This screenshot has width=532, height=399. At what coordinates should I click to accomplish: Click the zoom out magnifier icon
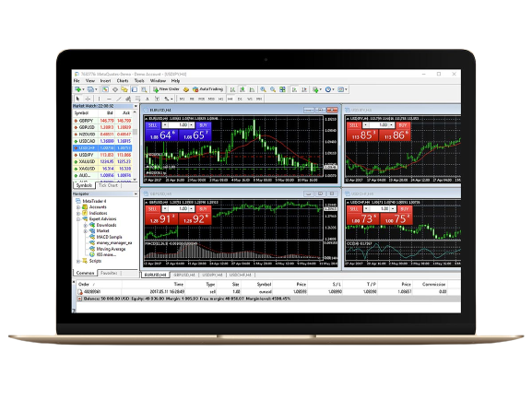[273, 89]
